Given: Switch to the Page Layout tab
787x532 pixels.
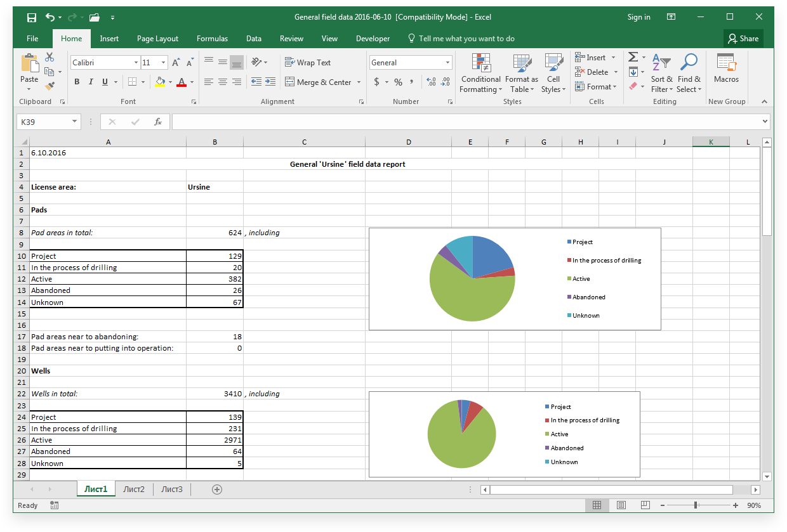Looking at the screenshot, I should tap(157, 39).
